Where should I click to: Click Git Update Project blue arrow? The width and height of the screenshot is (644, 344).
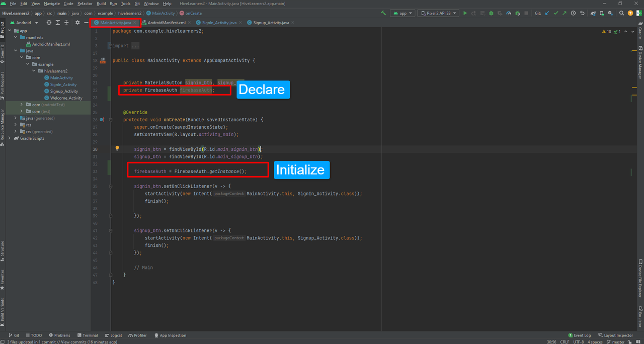547,13
